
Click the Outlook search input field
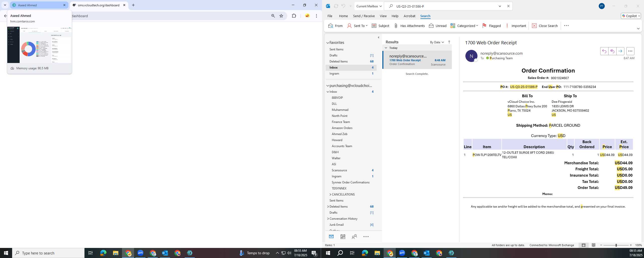point(445,6)
